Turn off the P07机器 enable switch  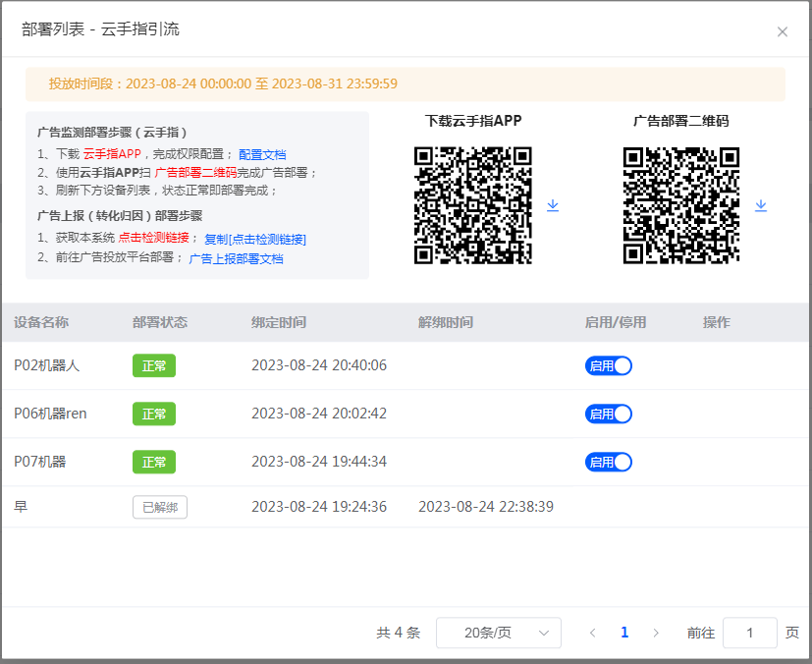608,462
